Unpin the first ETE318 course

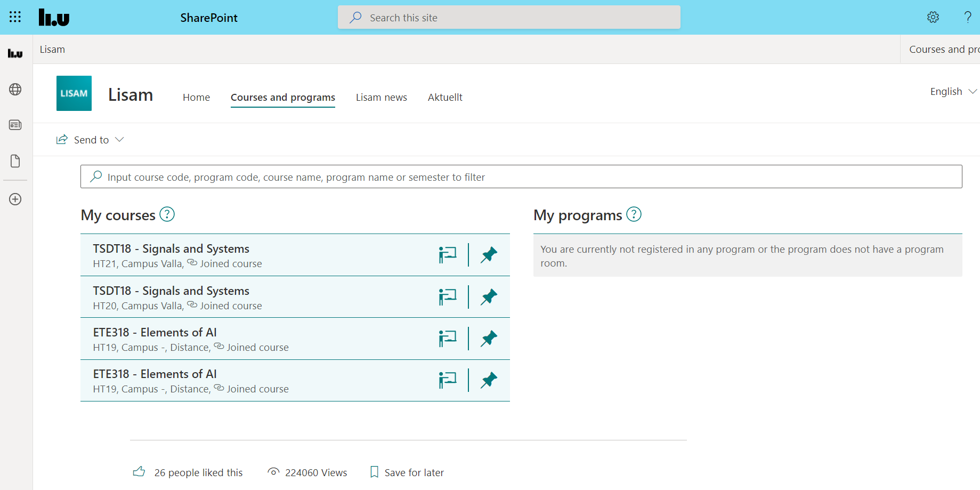[x=489, y=339]
